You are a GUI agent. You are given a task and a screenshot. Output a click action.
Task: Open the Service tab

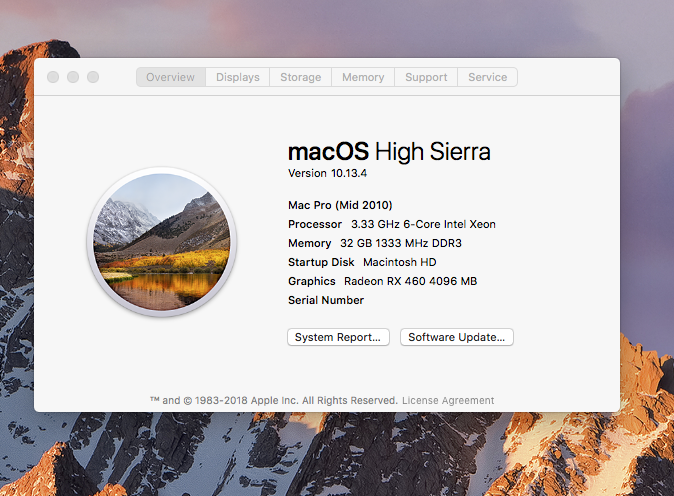pyautogui.click(x=487, y=77)
